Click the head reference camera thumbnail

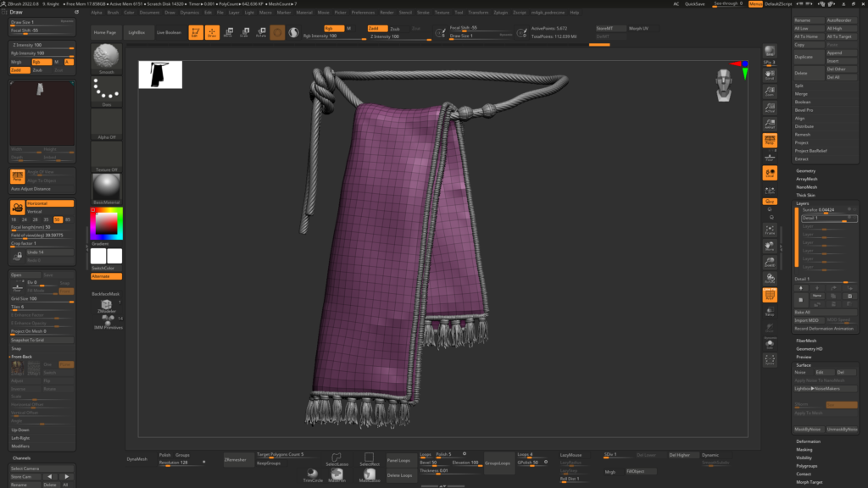point(723,83)
